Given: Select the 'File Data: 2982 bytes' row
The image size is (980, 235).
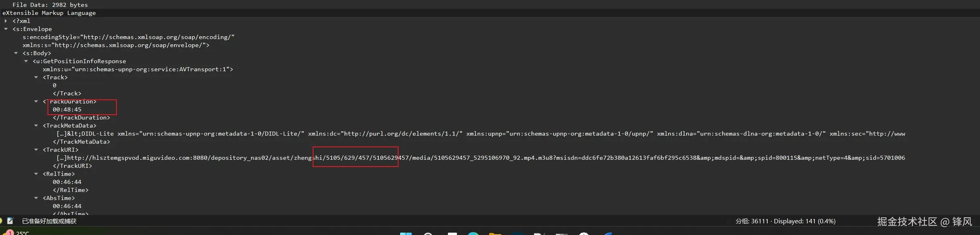Looking at the screenshot, I should point(50,5).
